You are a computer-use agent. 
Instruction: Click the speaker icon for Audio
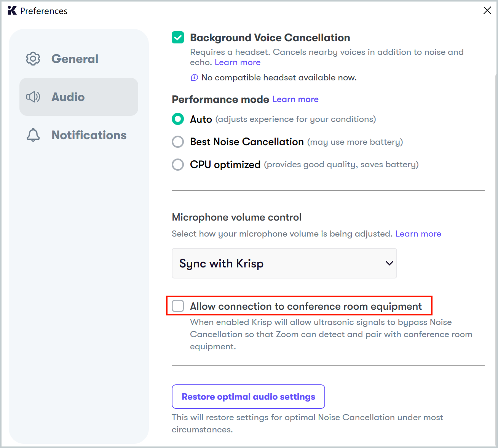click(x=33, y=97)
